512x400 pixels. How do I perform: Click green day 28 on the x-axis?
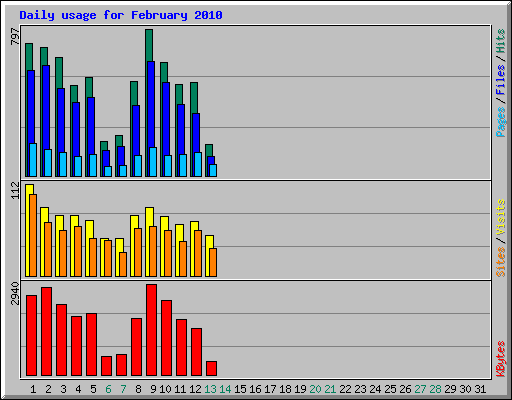(x=435, y=389)
